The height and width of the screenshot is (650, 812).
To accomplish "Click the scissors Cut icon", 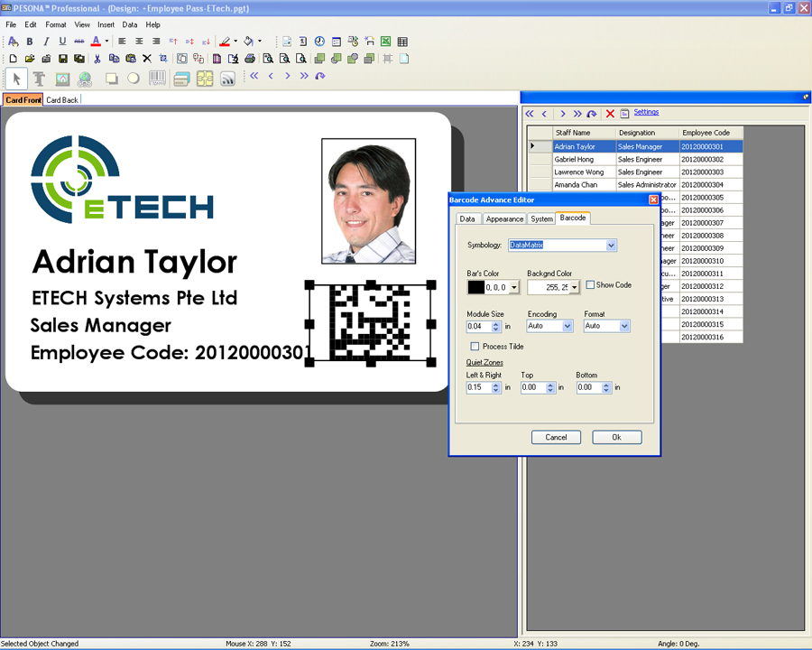I will point(97,59).
